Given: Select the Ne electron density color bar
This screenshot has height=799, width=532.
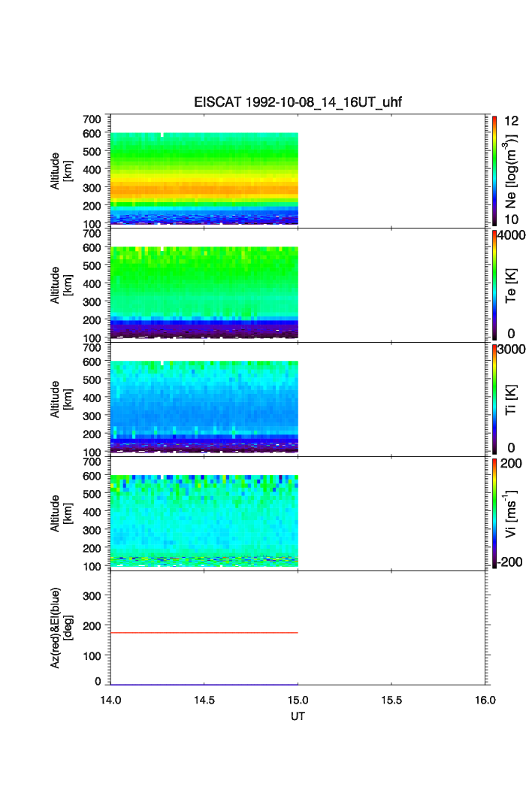Looking at the screenshot, I should click(494, 171).
